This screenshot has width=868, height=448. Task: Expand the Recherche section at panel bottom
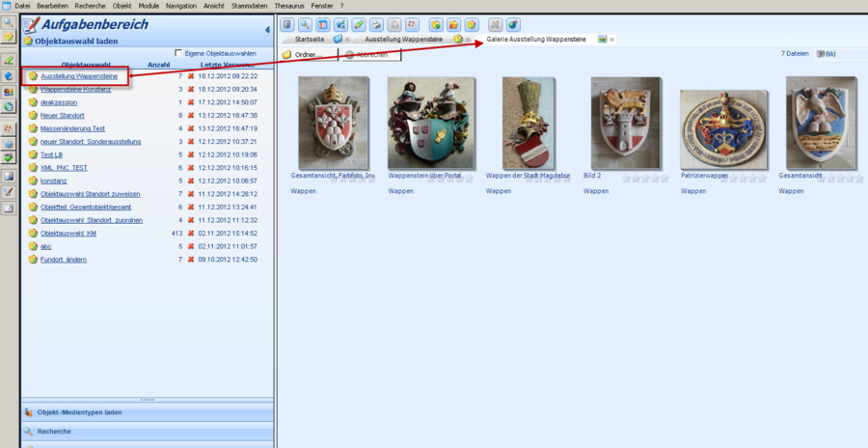click(x=148, y=432)
